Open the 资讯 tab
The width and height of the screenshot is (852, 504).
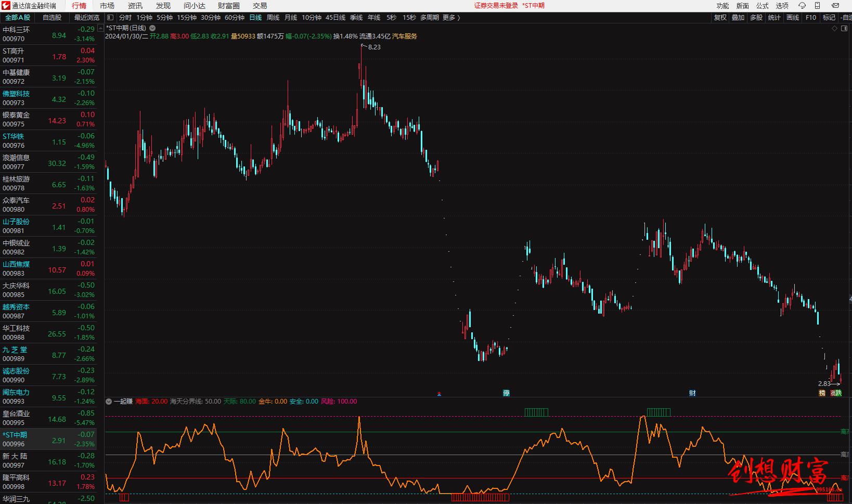click(135, 6)
